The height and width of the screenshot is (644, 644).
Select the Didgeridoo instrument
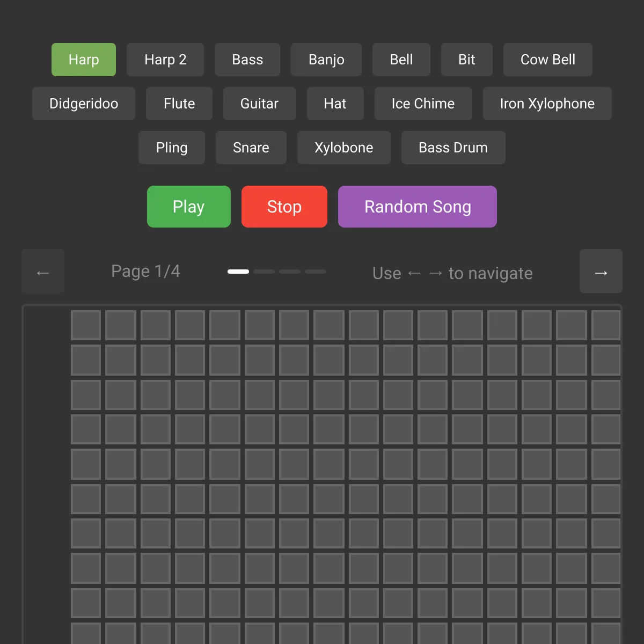(x=84, y=104)
